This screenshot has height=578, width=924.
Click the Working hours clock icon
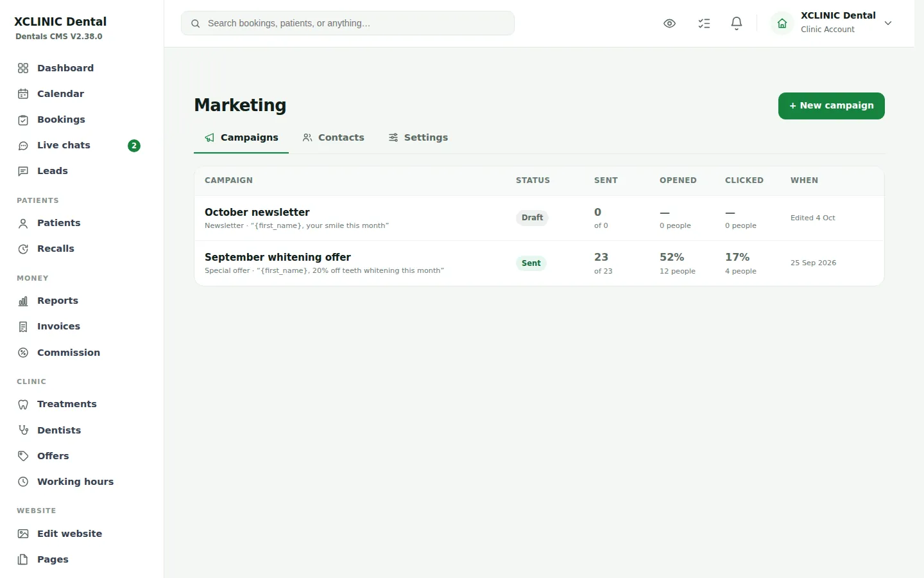coord(23,482)
